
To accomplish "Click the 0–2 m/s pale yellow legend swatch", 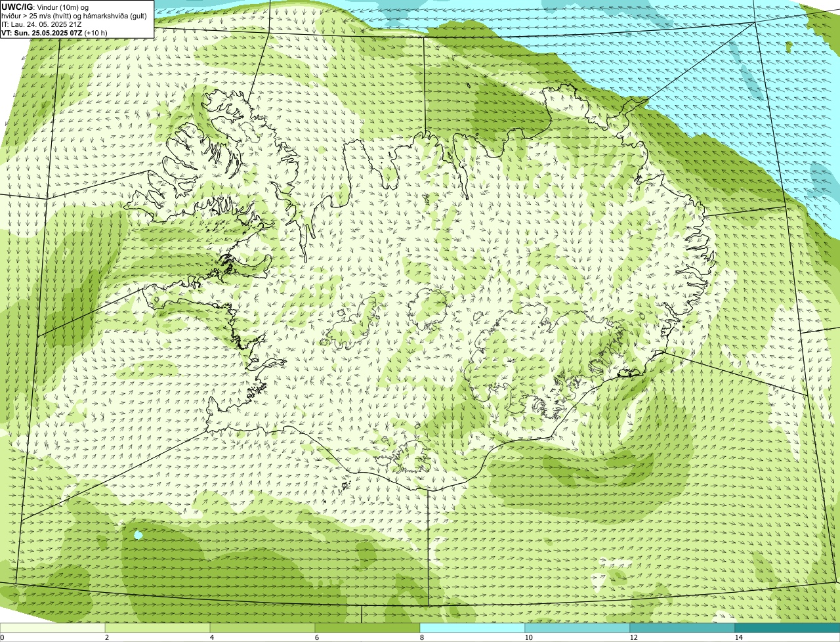I will tap(52, 628).
